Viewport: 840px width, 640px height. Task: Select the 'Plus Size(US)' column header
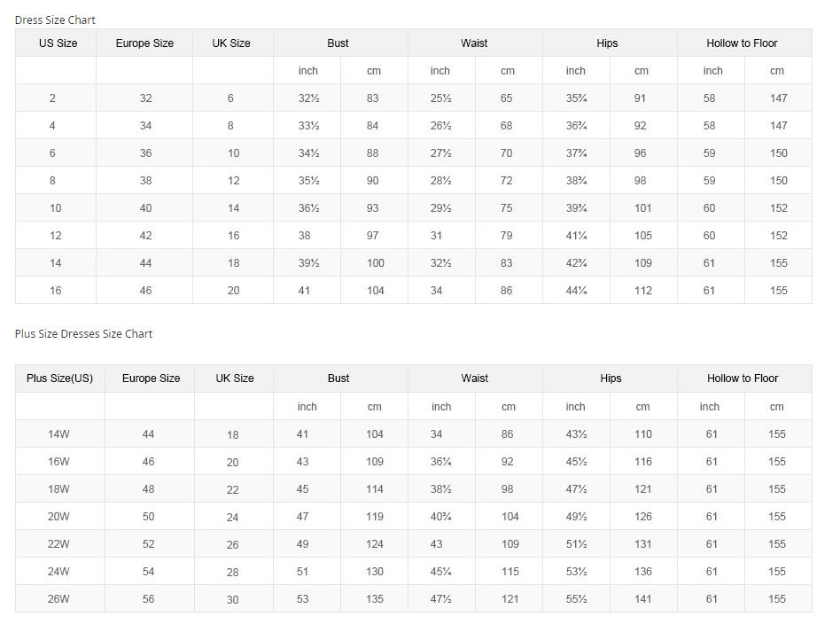tap(59, 379)
